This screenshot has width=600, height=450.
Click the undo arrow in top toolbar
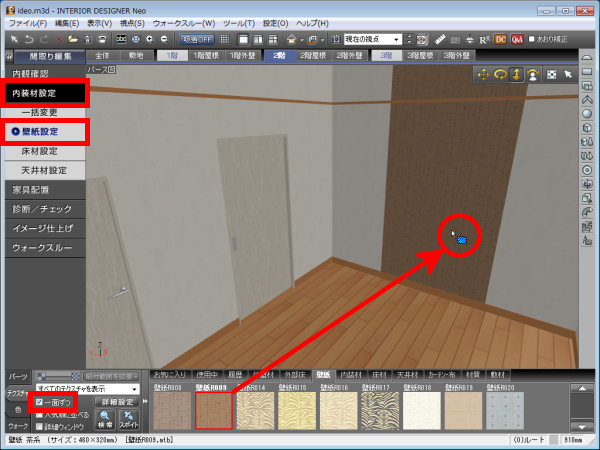(28, 38)
